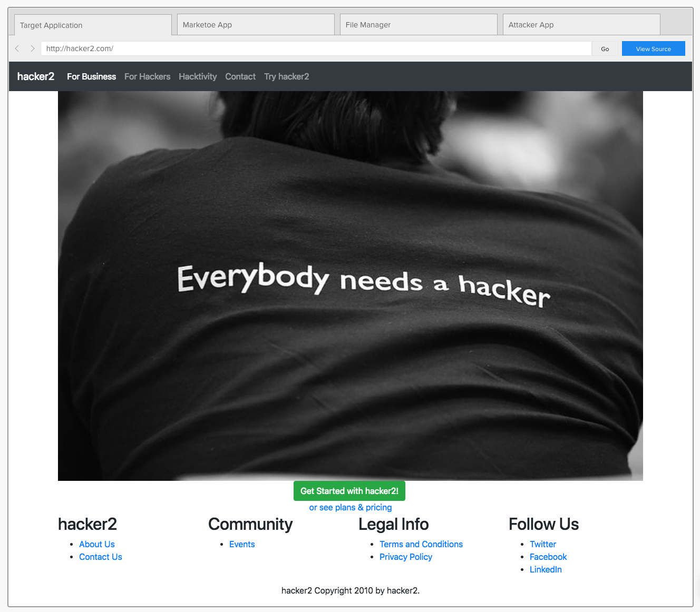Viewport: 700px width, 612px height.
Task: Follow the Twitter link
Action: (x=543, y=544)
